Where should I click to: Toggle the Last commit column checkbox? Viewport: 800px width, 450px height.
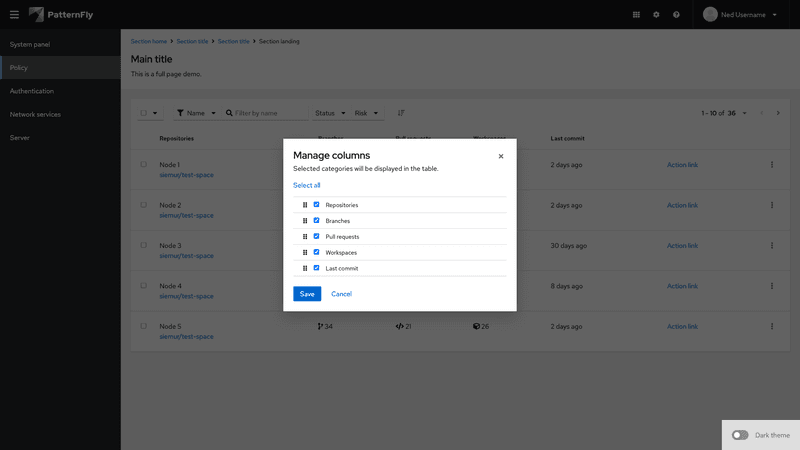coord(317,268)
